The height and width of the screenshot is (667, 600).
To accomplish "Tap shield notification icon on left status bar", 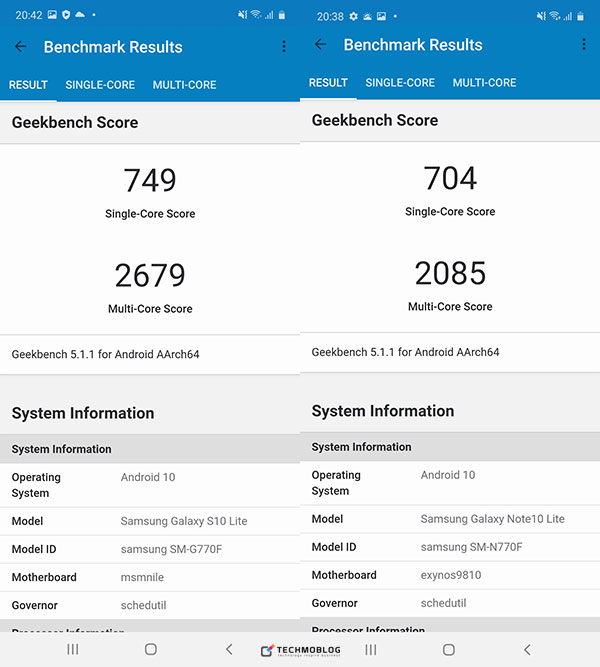I will point(66,15).
